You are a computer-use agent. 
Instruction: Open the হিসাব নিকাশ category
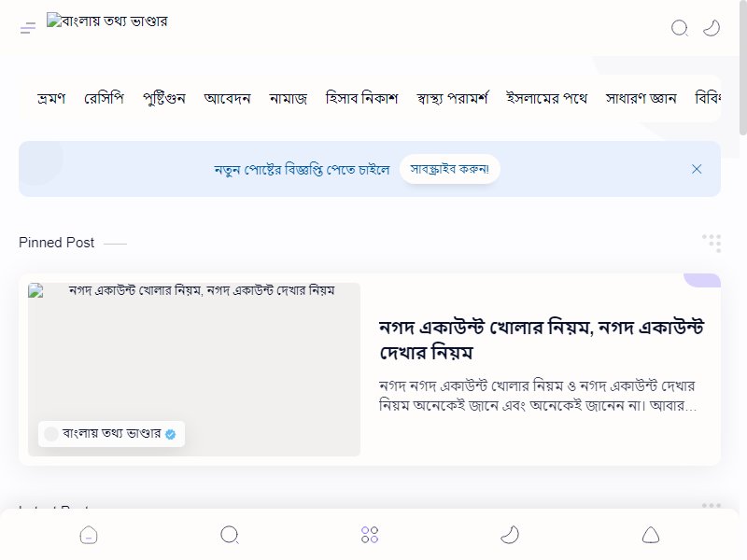click(361, 98)
